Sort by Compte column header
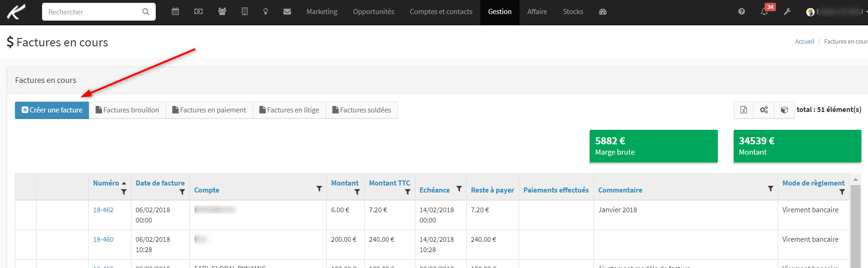 click(x=207, y=190)
